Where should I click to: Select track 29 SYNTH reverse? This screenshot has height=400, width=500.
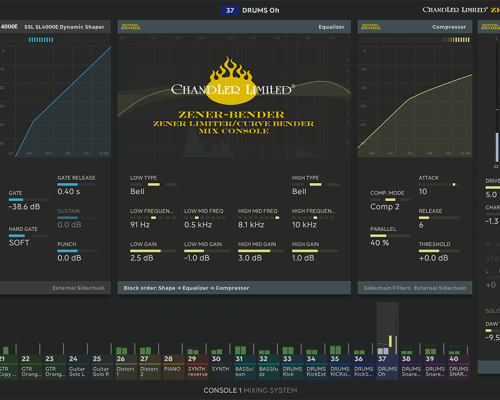coord(197,367)
